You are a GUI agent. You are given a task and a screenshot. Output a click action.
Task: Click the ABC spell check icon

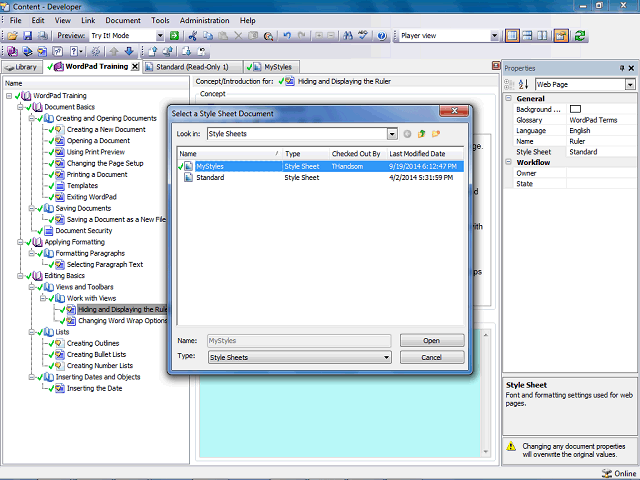pos(363,36)
